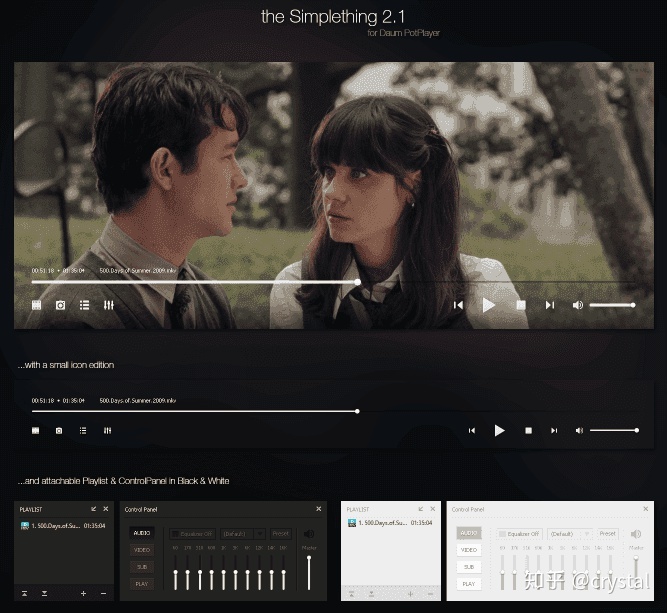Click Preset button in black Control Panel
The image size is (667, 613).
pos(281,533)
